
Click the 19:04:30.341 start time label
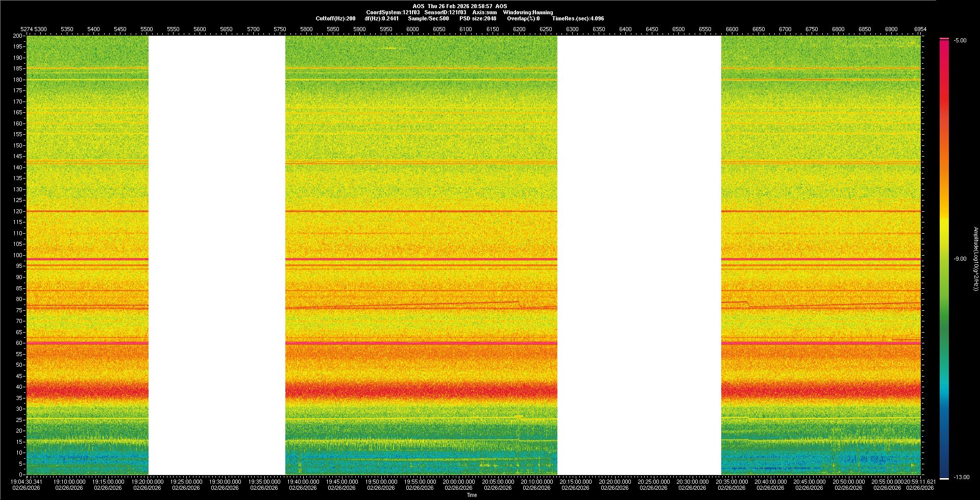tap(27, 482)
